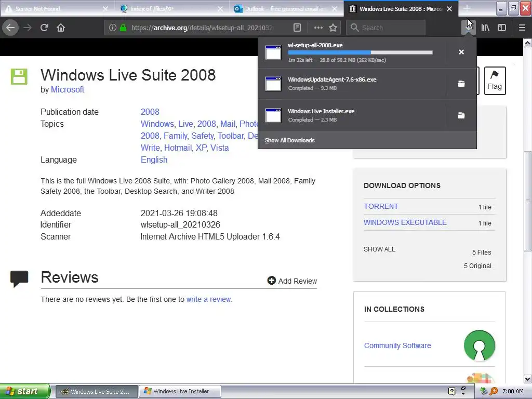Click the help question tray icon

[451, 391]
